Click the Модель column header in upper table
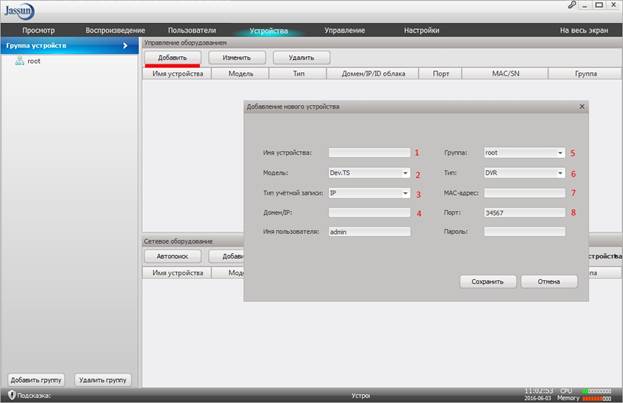 240,74
